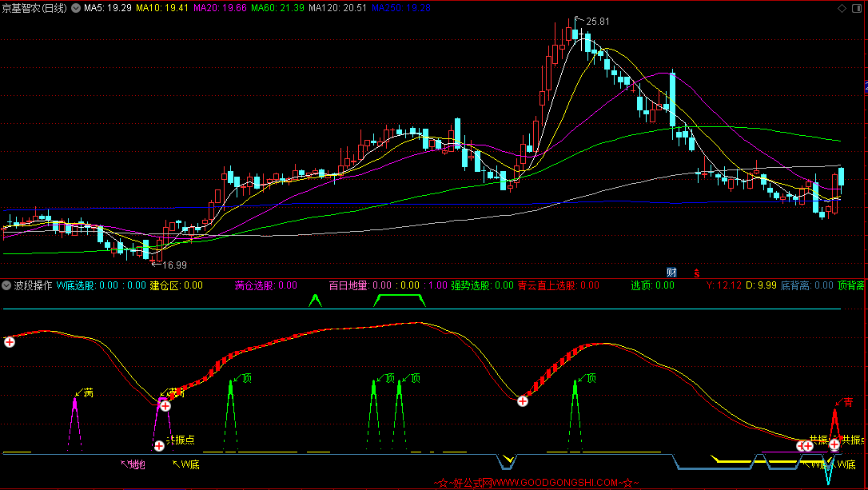Click the 建仓区: 0.00 label
This screenshot has height=490, width=868.
click(x=177, y=285)
